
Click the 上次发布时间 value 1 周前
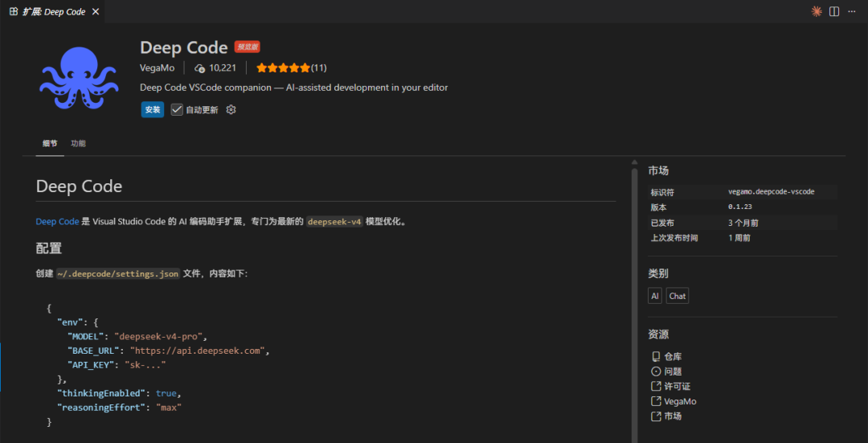[x=739, y=238]
